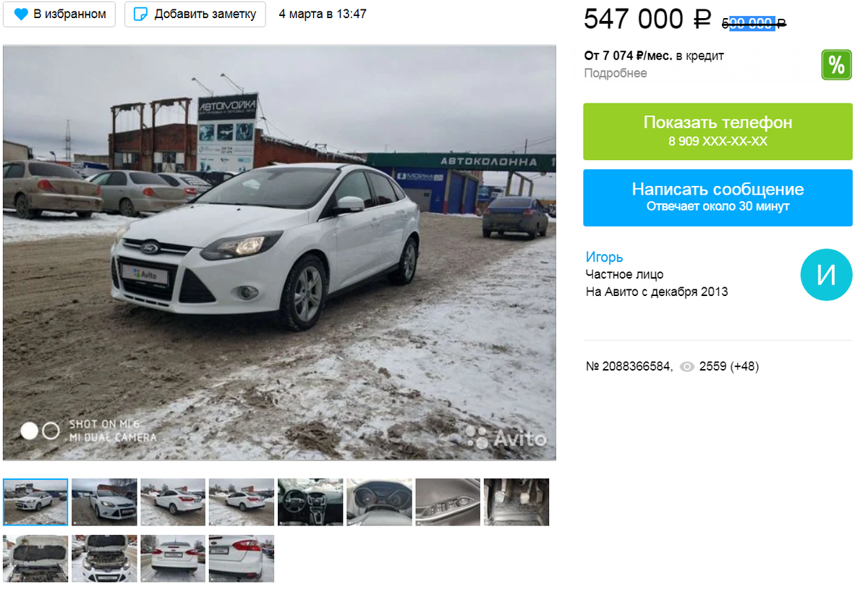
Task: Show phone with Показать телефон button
Action: pos(718,131)
